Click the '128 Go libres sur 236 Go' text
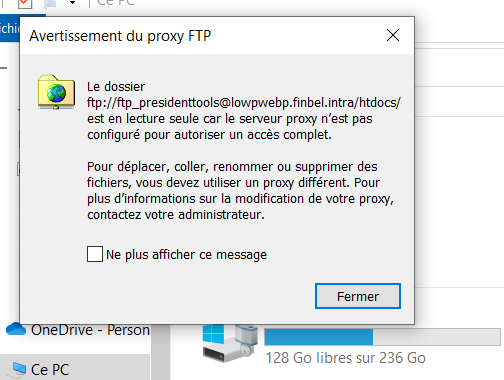 point(346,358)
